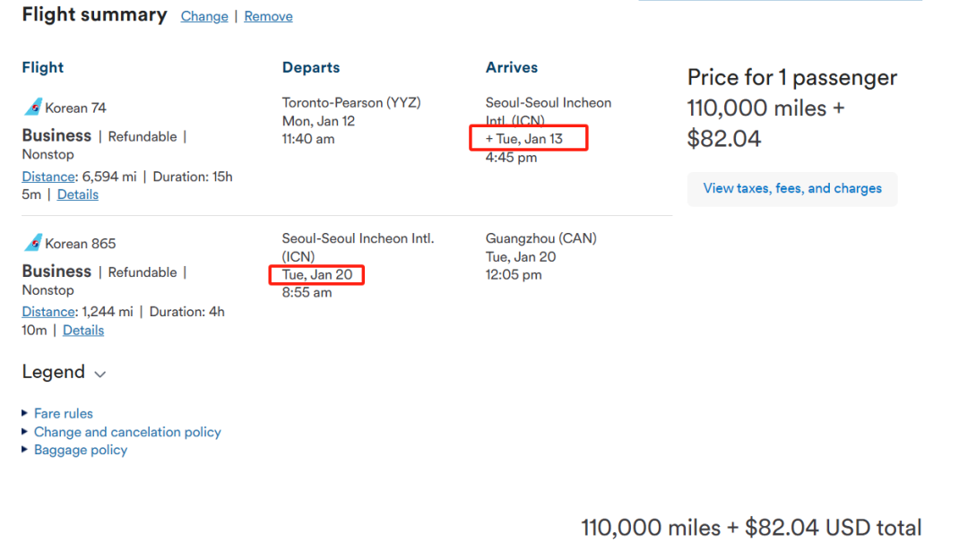Open the Distance link for Korean 865
Viewport: 968px width, 560px height.
pos(48,312)
